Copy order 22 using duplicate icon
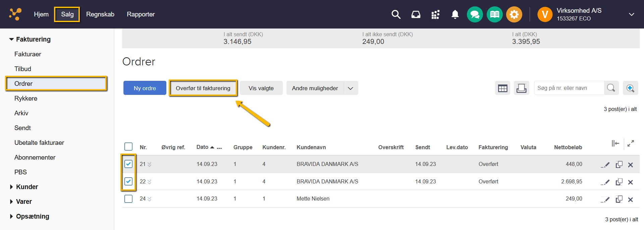 coord(619,182)
